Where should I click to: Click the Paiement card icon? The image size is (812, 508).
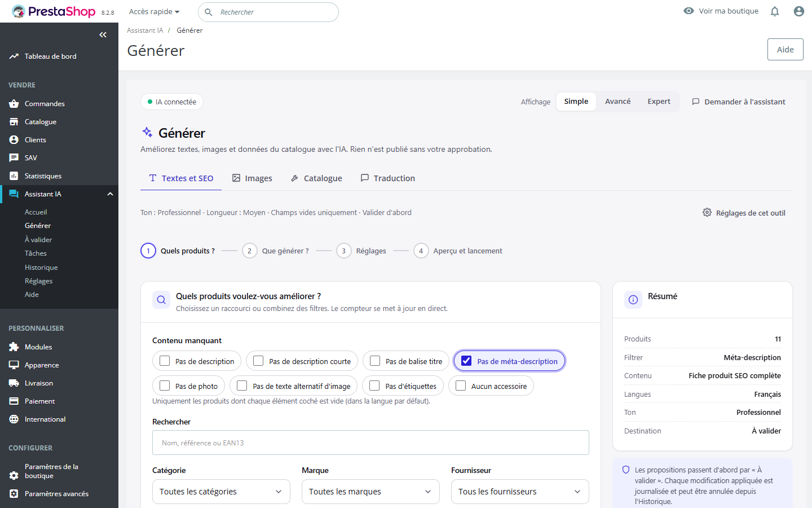click(14, 401)
